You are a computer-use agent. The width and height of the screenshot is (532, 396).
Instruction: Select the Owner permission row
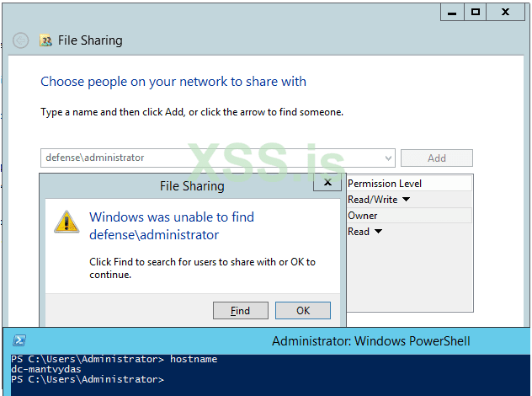coord(409,216)
